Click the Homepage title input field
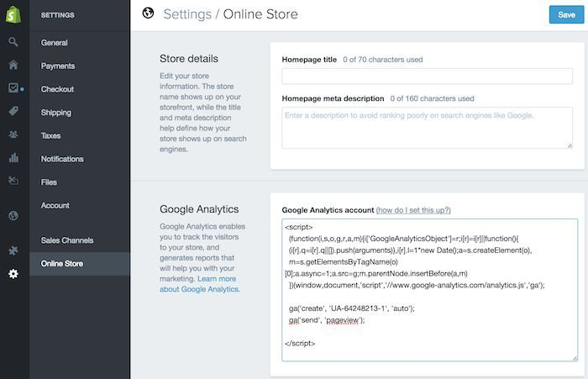588x379 pixels. (428, 77)
